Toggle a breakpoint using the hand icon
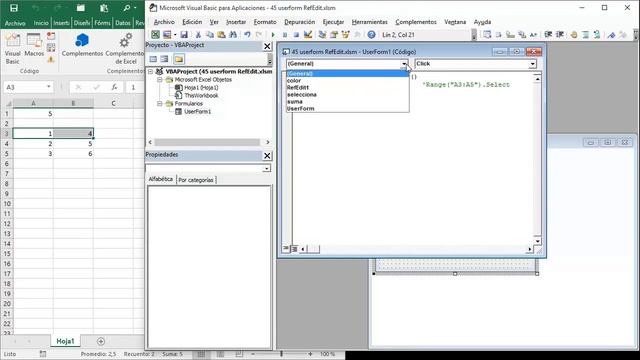The width and height of the screenshot is (640, 360). coord(573,35)
